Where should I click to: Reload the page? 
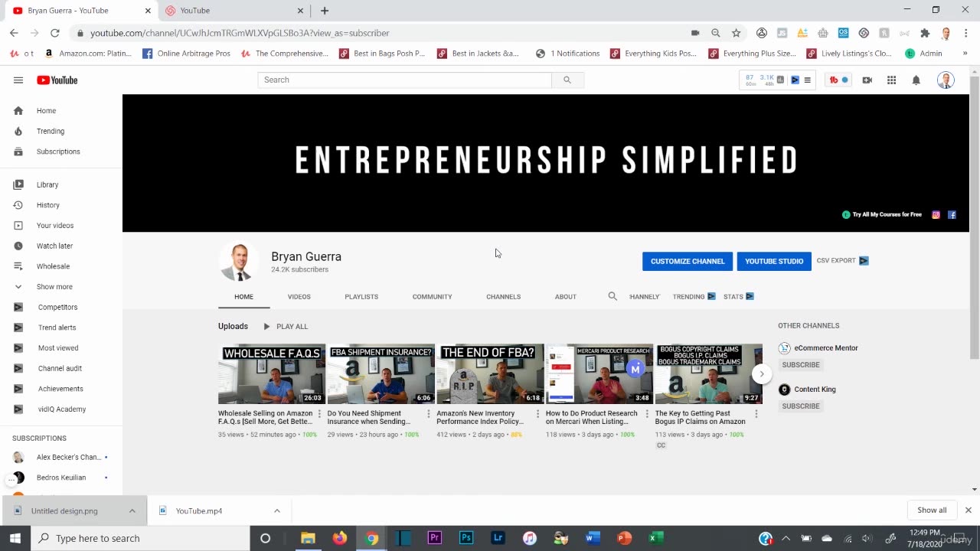[54, 33]
